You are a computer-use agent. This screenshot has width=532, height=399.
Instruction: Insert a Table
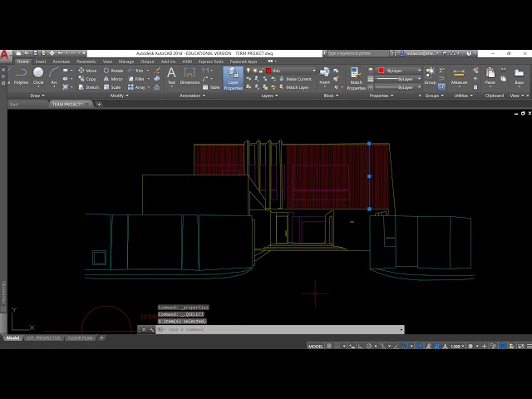(211, 87)
